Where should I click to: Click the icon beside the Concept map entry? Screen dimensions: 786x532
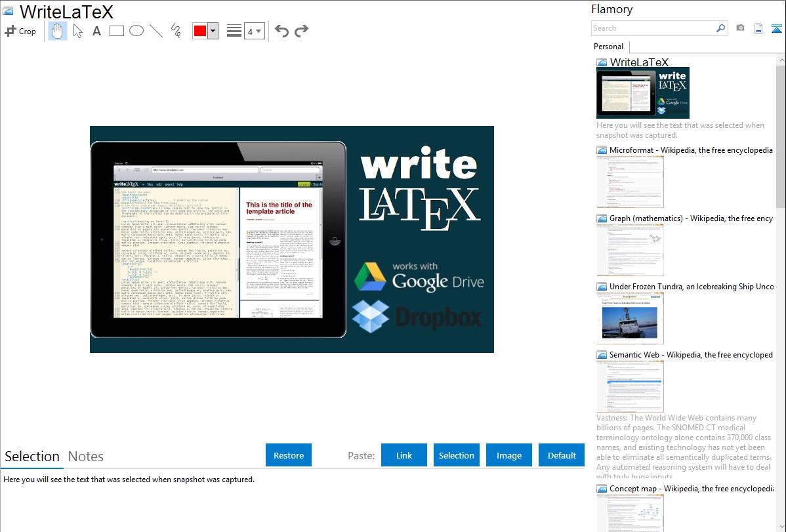(x=602, y=489)
